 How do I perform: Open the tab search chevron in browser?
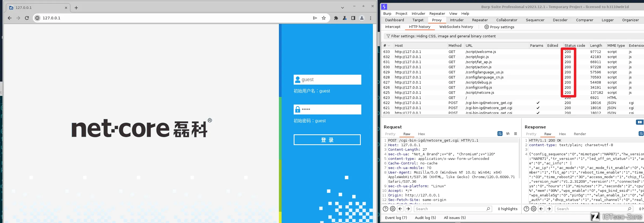343,8
